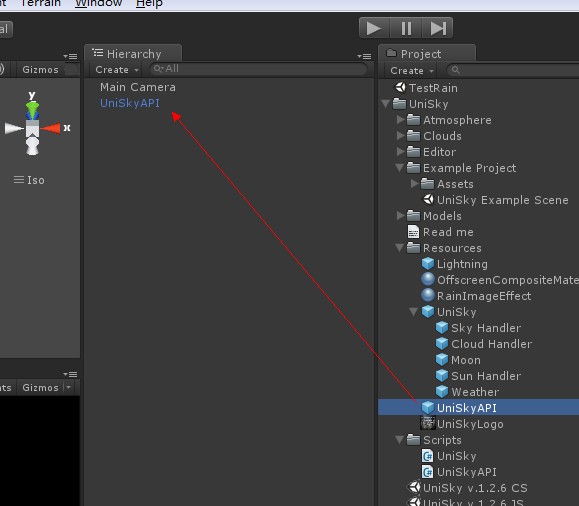Viewport: 579px width, 506px height.
Task: Start the game with the Play button
Action: click(374, 28)
